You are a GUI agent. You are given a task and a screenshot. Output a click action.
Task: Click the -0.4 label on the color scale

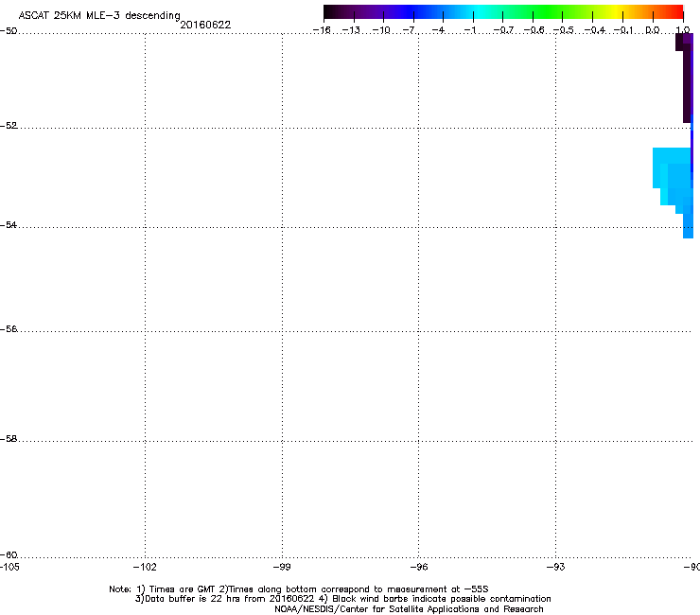point(594,30)
